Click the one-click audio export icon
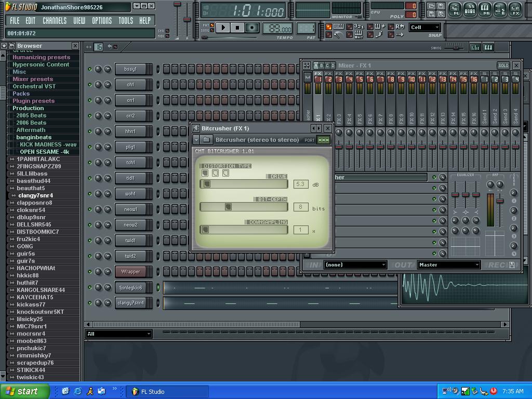This screenshot has width=532, height=399. pos(440,14)
